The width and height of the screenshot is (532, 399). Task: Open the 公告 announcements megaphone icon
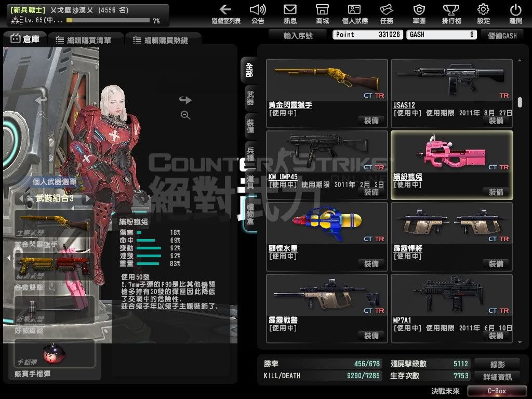257,14
